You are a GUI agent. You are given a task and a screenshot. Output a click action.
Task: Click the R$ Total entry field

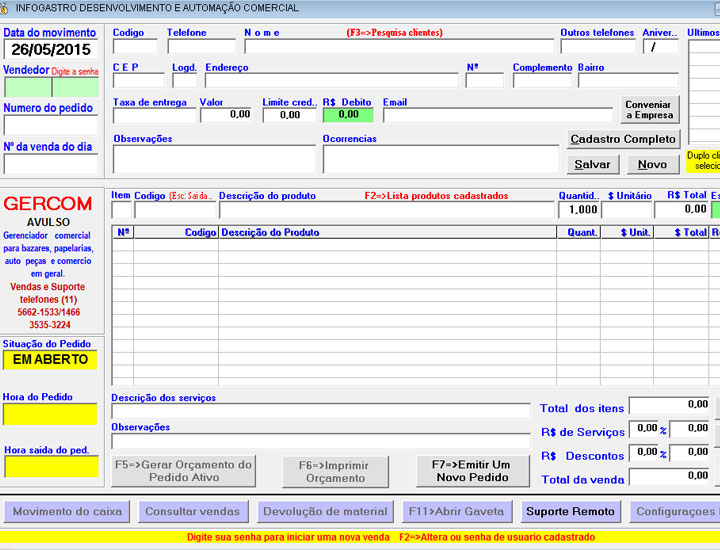point(681,210)
